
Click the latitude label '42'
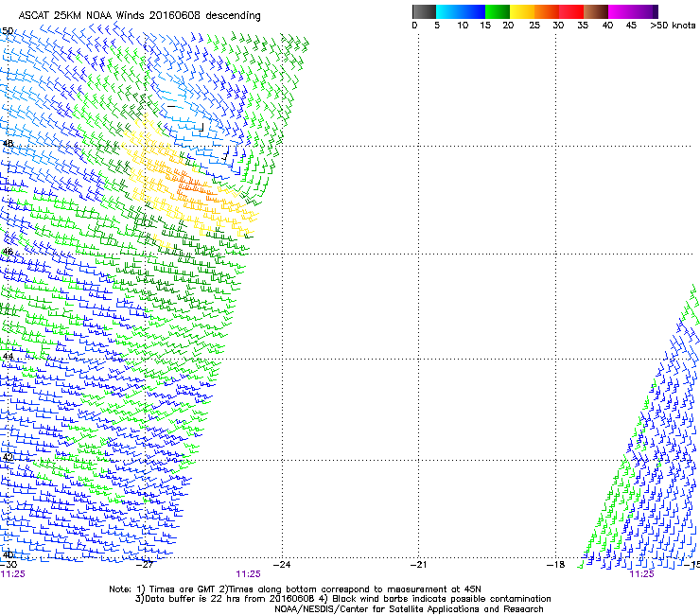pyautogui.click(x=8, y=457)
